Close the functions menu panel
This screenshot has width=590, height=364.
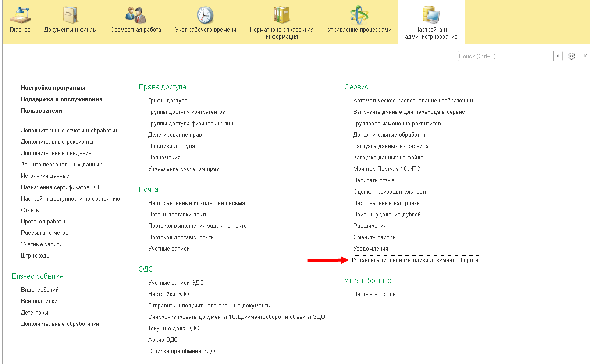[x=585, y=56]
